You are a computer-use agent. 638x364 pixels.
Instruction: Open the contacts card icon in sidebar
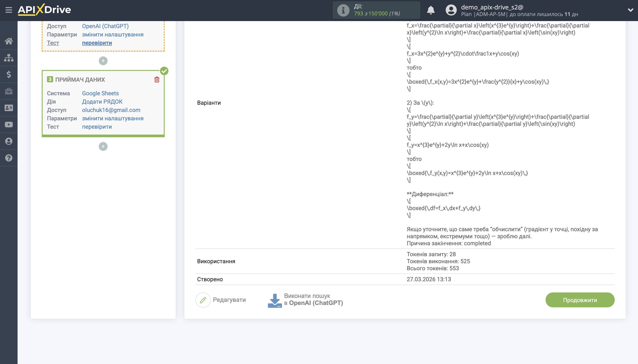pyautogui.click(x=9, y=108)
